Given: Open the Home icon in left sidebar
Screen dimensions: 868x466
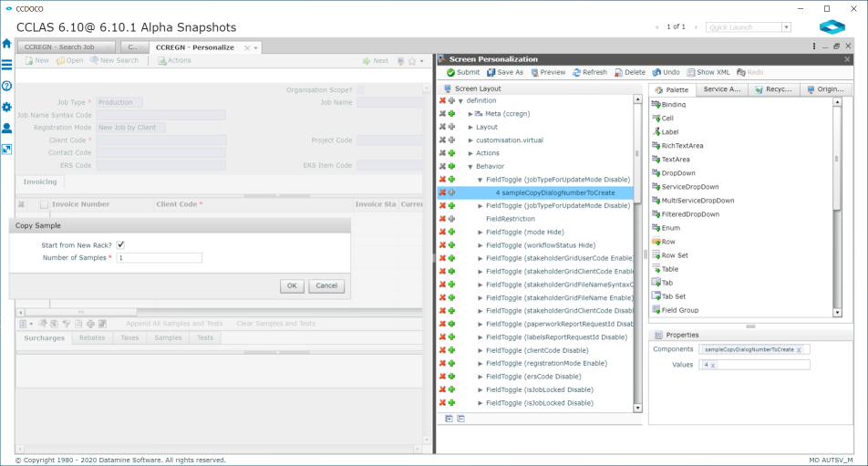Looking at the screenshot, I should point(6,43).
